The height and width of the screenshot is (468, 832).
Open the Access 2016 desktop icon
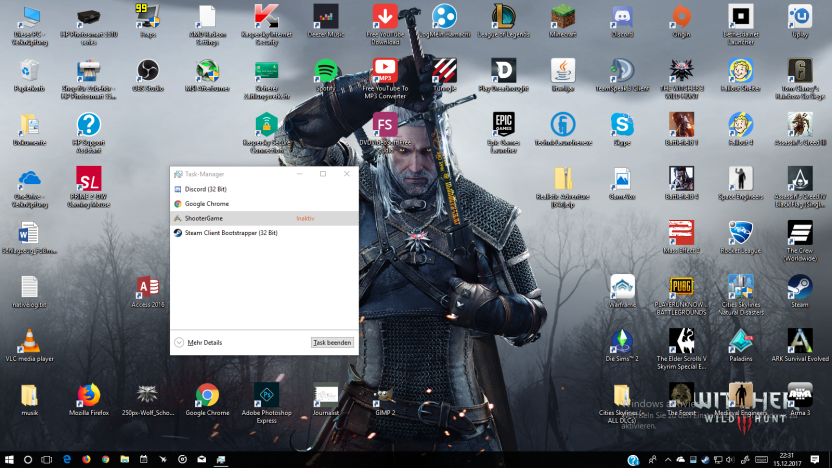coord(148,287)
